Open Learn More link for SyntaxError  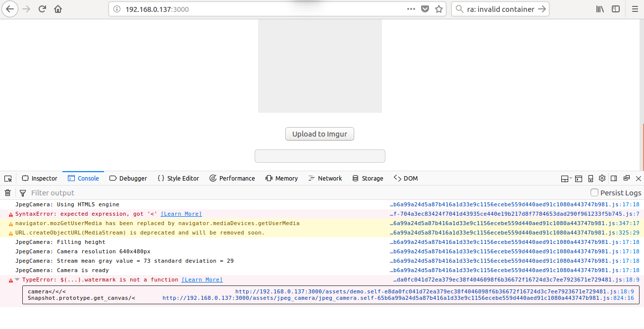[x=181, y=214]
